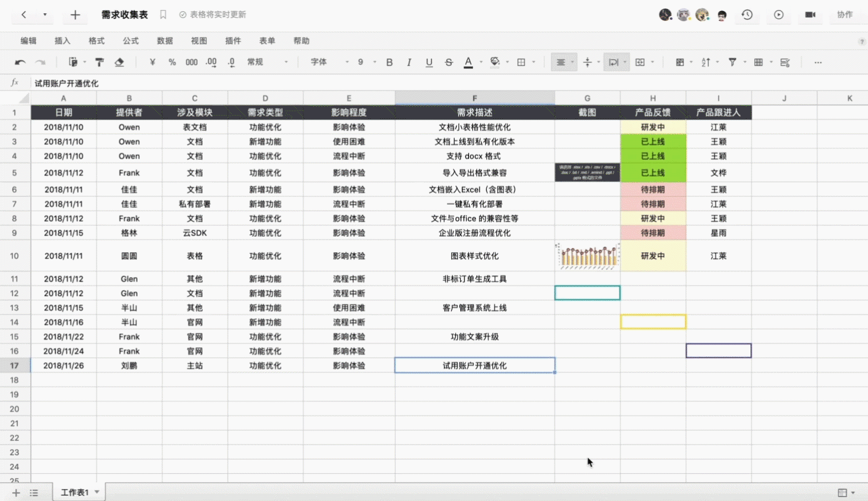Expand the 工作表1 sheet tab menu arrow

97,492
